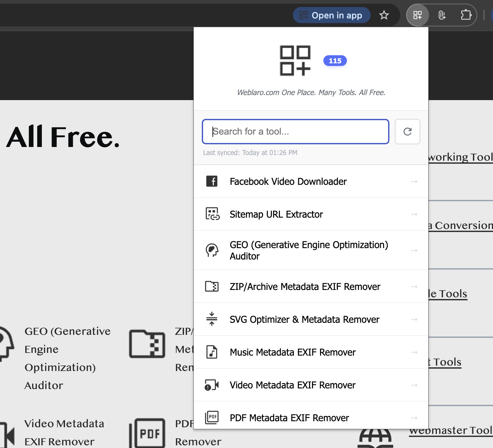Image resolution: width=493 pixels, height=448 pixels.
Task: Click the arrow beside Music Metadata EXIF Remover
Action: (414, 352)
